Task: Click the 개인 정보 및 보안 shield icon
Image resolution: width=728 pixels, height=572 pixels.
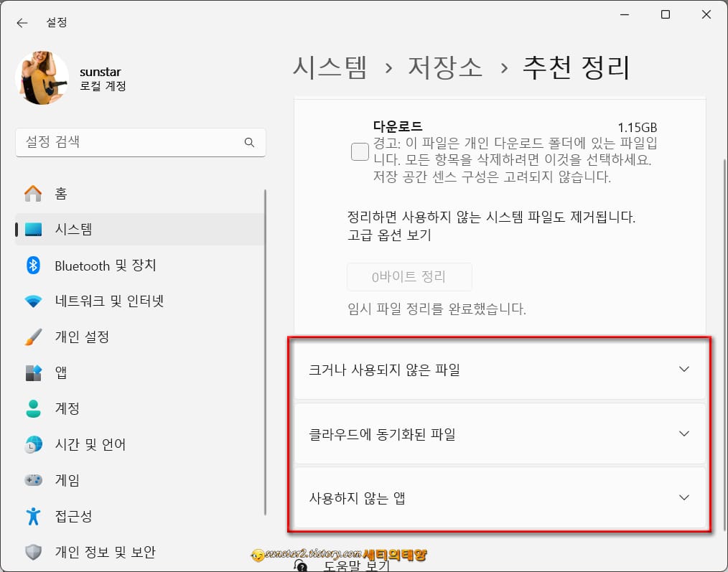Action: (x=32, y=551)
